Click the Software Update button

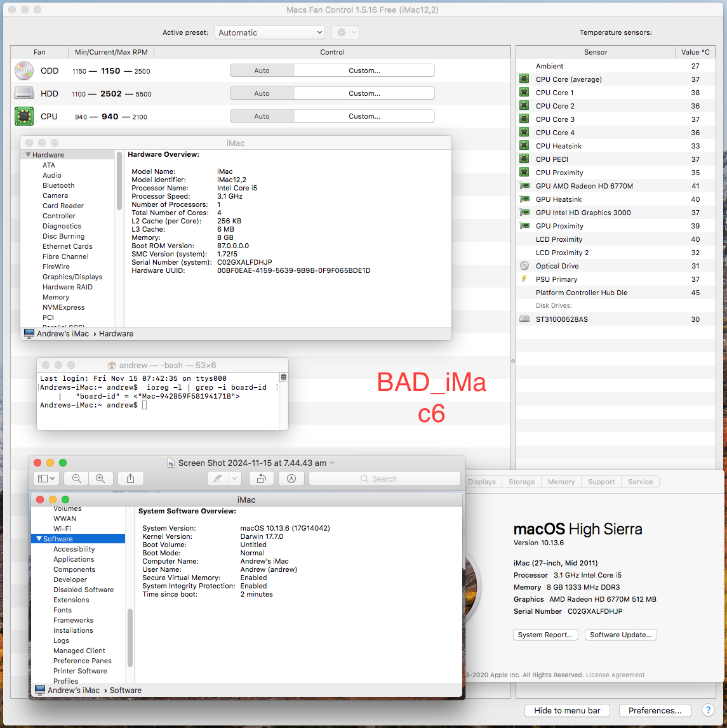620,635
